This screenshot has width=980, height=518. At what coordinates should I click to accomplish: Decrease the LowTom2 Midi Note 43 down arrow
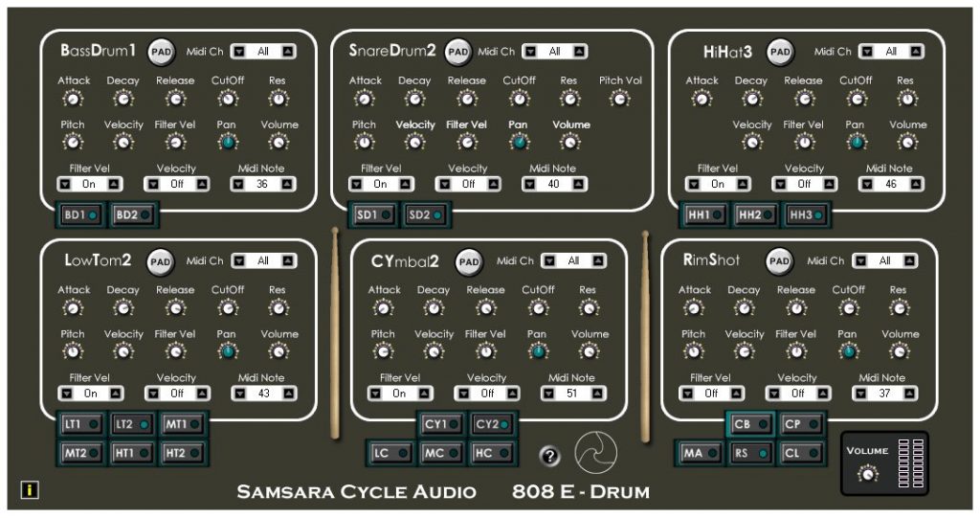239,394
